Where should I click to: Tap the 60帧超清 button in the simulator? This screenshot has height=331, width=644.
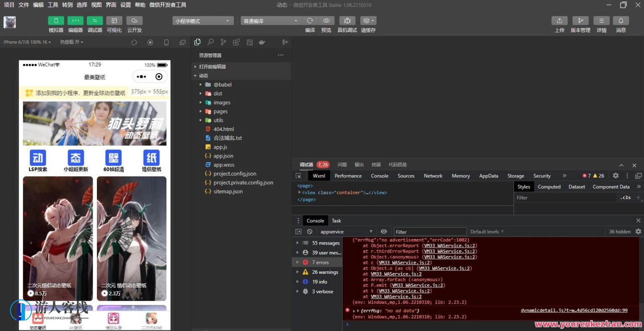(x=114, y=161)
